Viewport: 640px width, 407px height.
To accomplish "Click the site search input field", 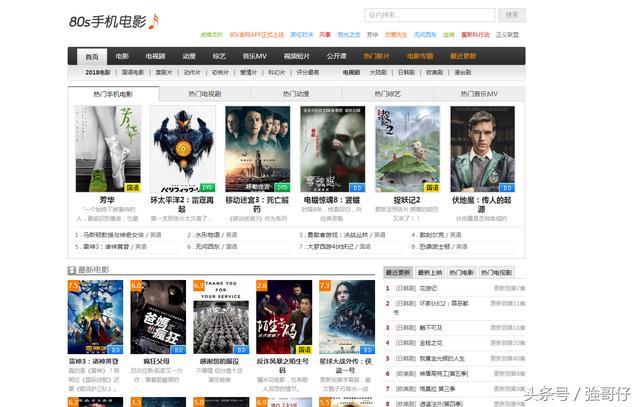I will (429, 15).
